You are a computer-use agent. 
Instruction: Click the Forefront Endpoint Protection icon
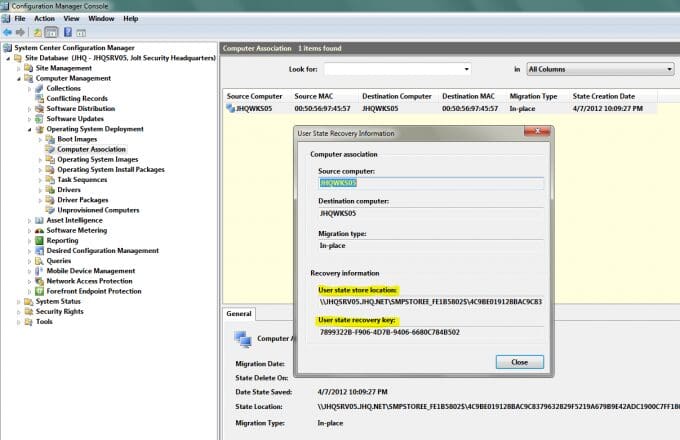39,291
